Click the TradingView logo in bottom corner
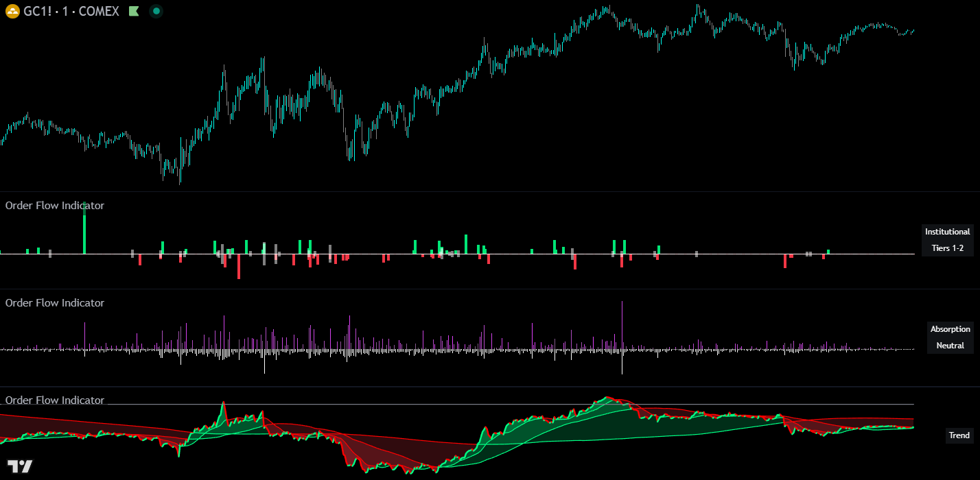 click(x=21, y=467)
